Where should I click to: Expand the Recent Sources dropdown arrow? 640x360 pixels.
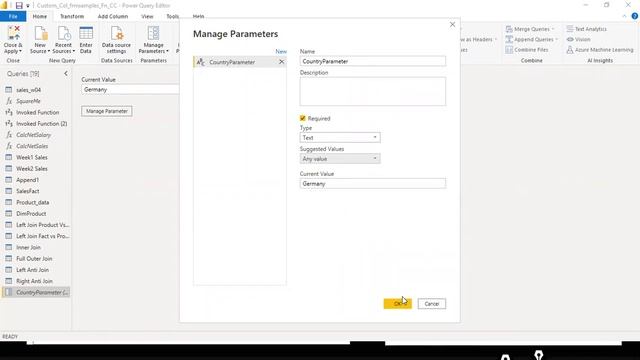[73, 51]
